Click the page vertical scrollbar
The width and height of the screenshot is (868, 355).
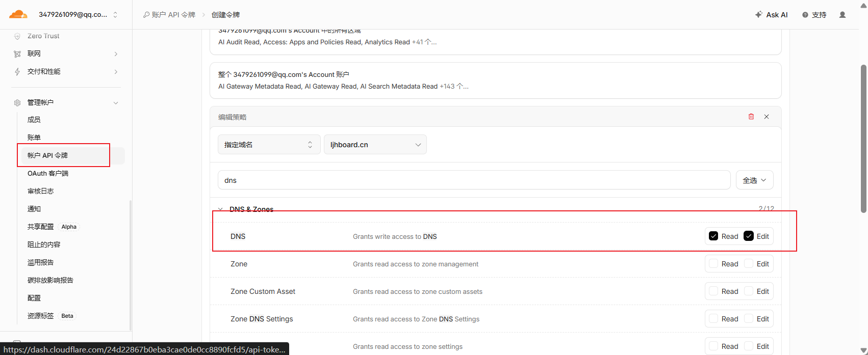(x=863, y=138)
